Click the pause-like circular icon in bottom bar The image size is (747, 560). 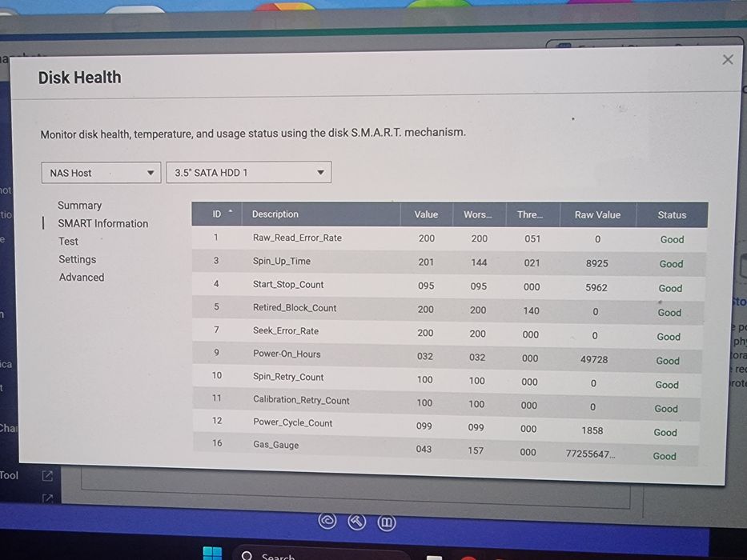(x=387, y=523)
